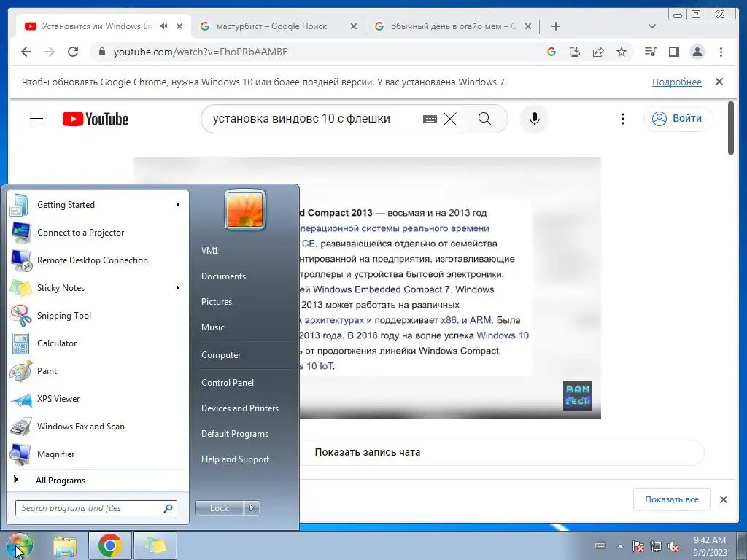
Task: Reload the YouTube page
Action: coord(73,52)
